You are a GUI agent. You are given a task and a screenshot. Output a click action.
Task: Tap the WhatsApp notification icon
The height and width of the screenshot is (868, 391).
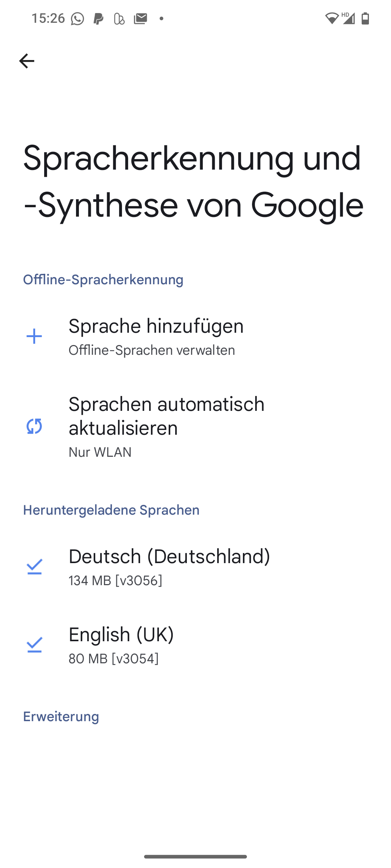[77, 18]
